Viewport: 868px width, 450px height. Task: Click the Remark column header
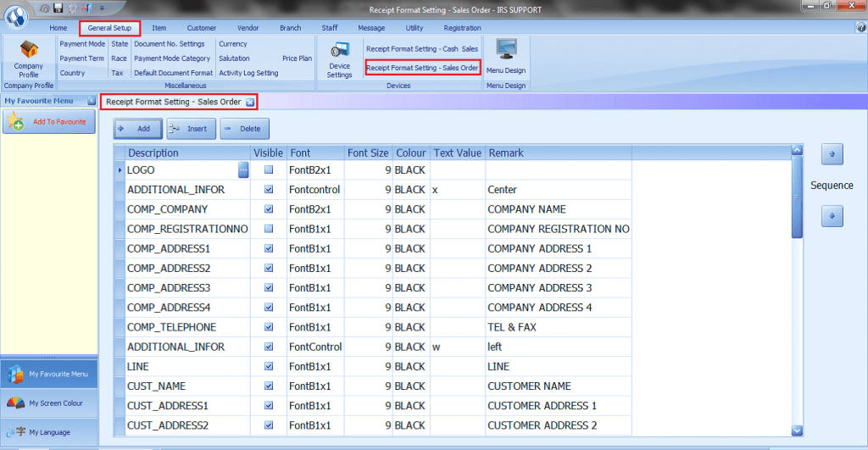coord(558,153)
